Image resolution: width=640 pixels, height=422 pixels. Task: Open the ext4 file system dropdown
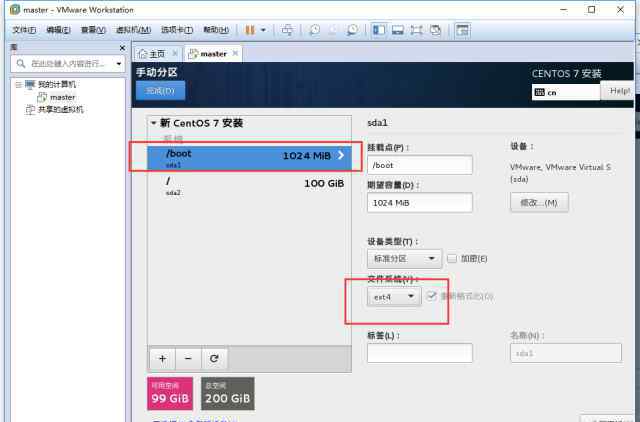(x=394, y=297)
